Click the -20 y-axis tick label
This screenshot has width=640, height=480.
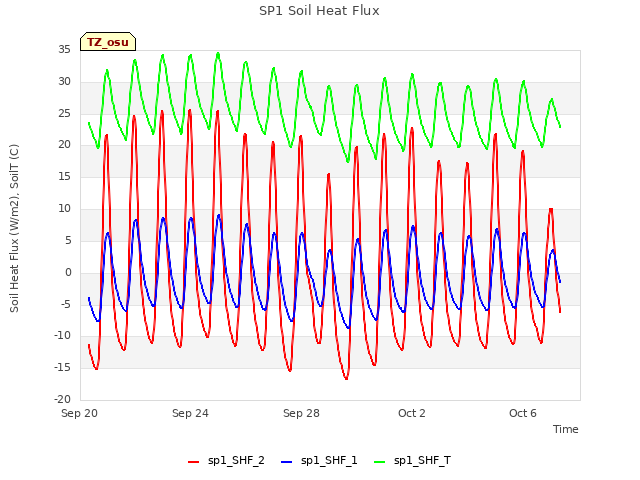[x=62, y=399]
